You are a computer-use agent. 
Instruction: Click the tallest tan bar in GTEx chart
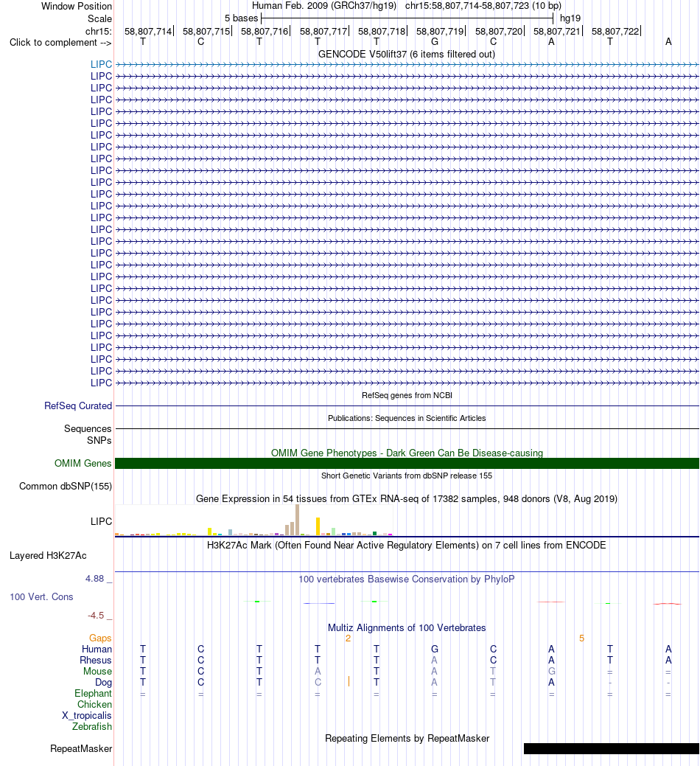coord(297,520)
